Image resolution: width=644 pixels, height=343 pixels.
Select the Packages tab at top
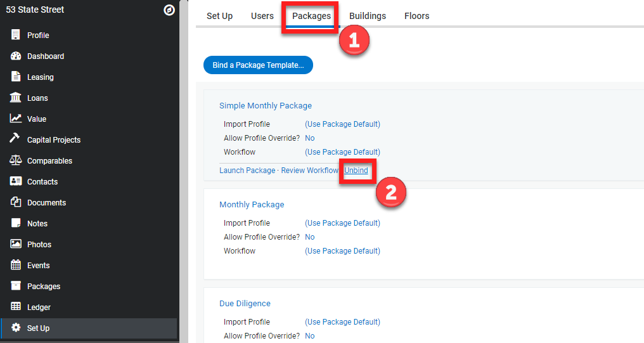(x=311, y=16)
